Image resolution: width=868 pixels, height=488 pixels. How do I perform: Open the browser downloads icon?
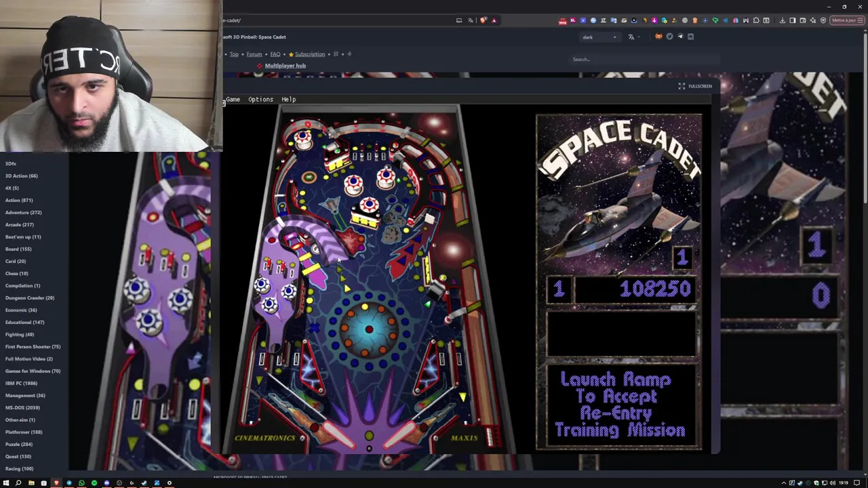782,20
